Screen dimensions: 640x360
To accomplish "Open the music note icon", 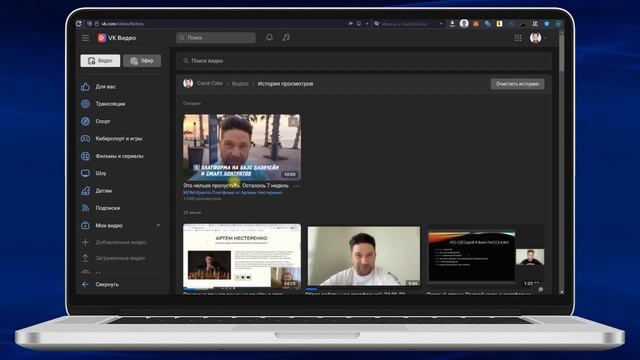I will [286, 38].
